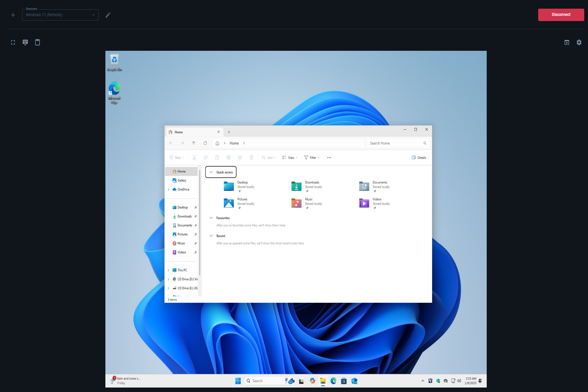588x392 pixels.
Task: Open remote session settings gear
Action: [579, 42]
